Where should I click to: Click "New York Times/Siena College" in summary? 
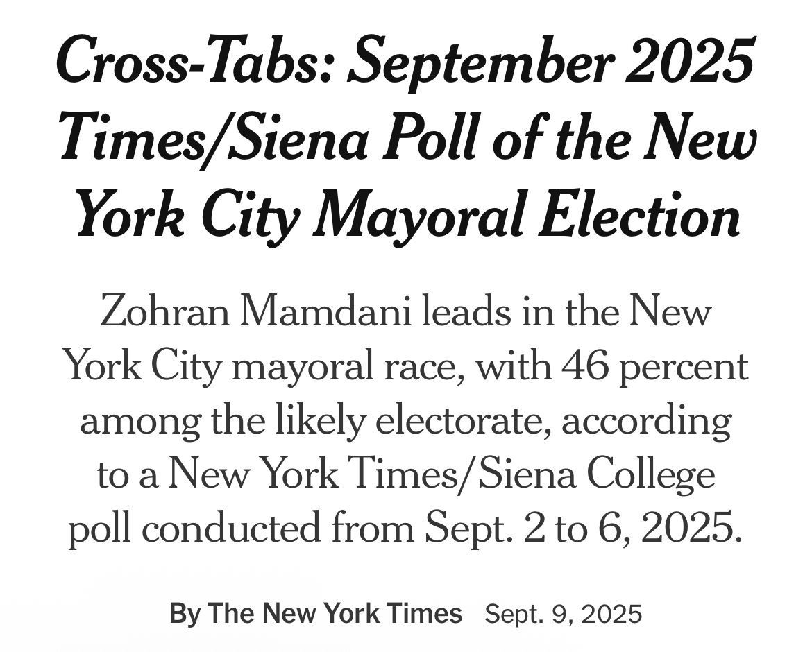(441, 474)
